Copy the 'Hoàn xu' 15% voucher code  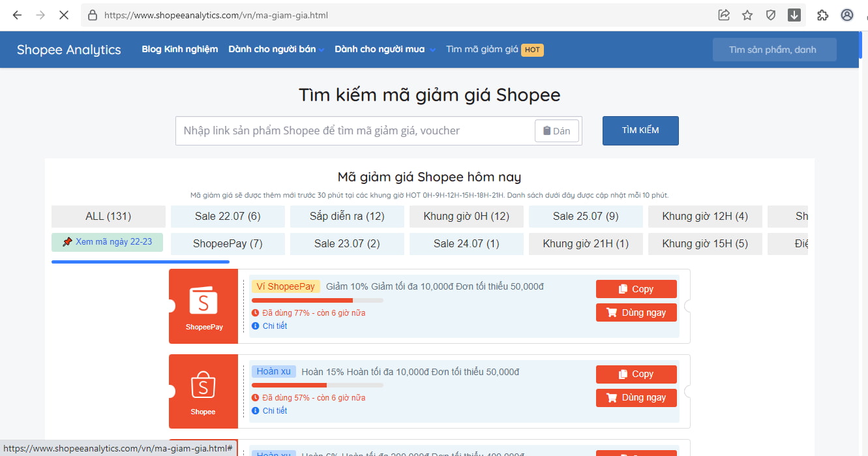pyautogui.click(x=636, y=374)
